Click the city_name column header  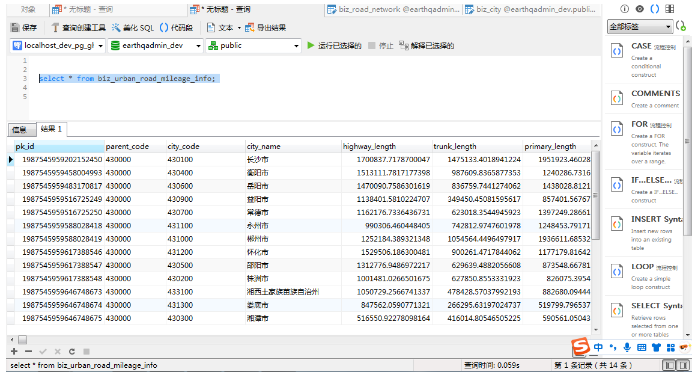tap(293, 146)
